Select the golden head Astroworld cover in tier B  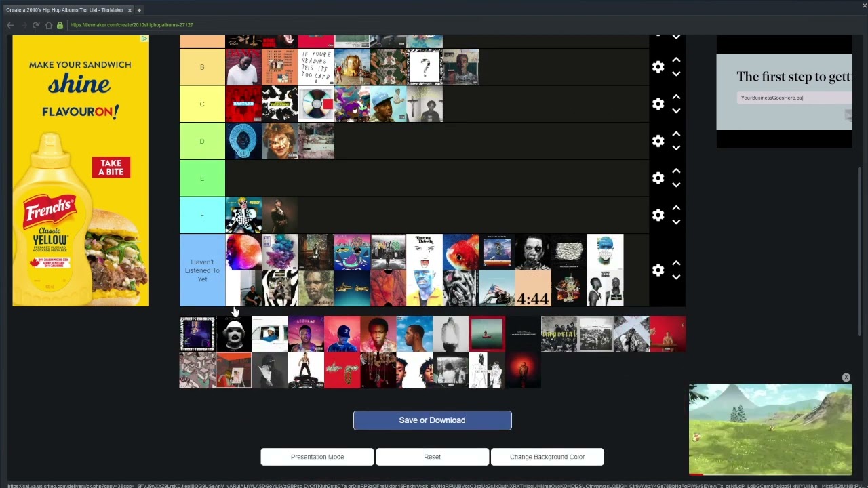352,67
